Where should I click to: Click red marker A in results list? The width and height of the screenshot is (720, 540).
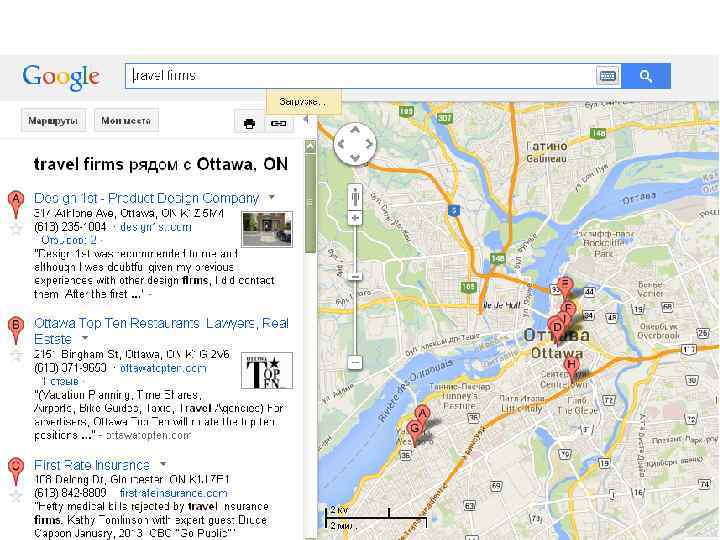click(16, 204)
